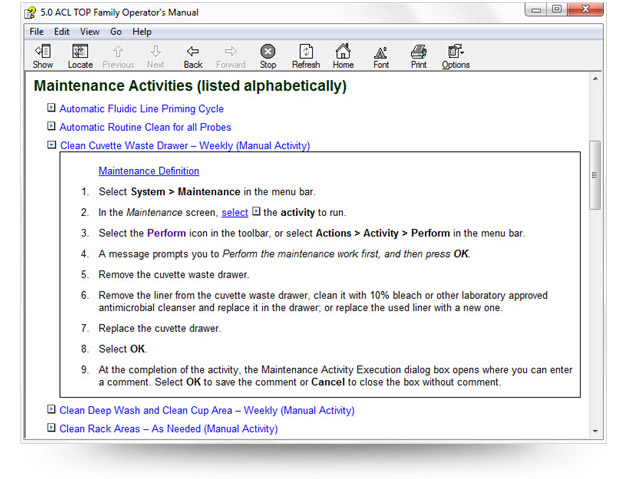Viewport: 628px width, 479px height.
Task: Click the window title '5.0 ACL TOP Family Operator's Manual'
Action: click(x=119, y=13)
